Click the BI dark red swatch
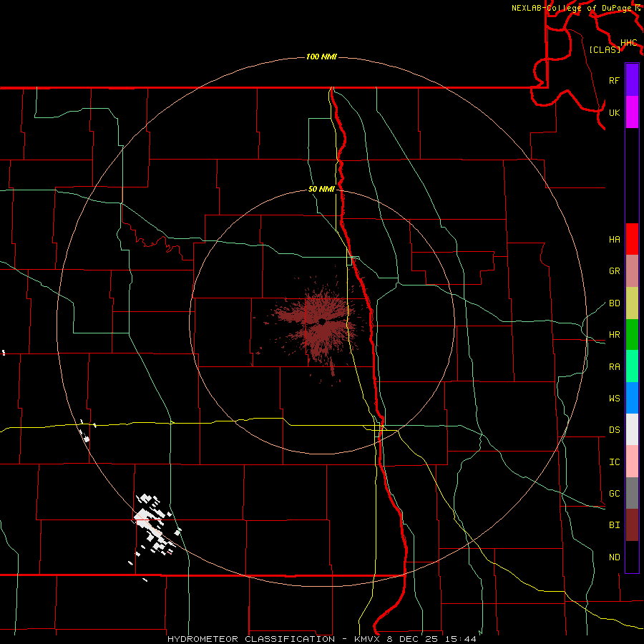Image resolution: width=644 pixels, height=644 pixels. click(632, 525)
